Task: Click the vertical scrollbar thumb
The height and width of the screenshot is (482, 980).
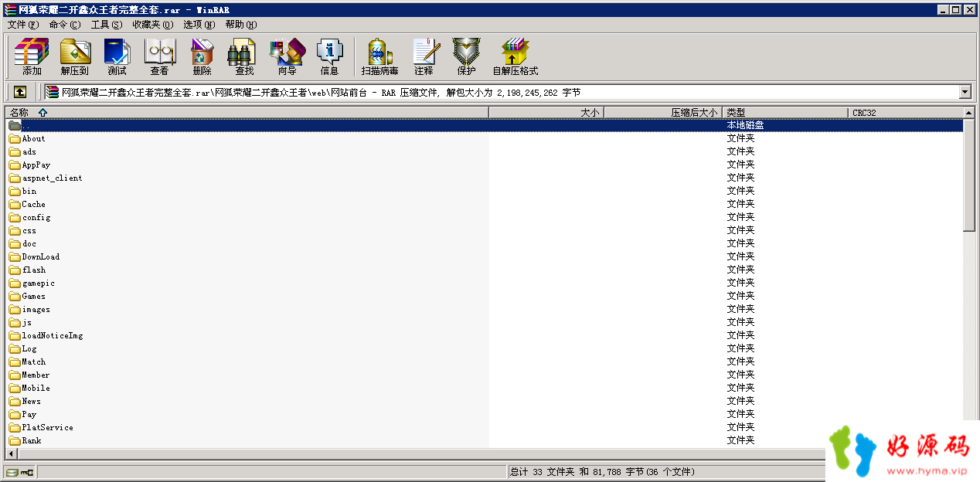Action: coord(969,175)
